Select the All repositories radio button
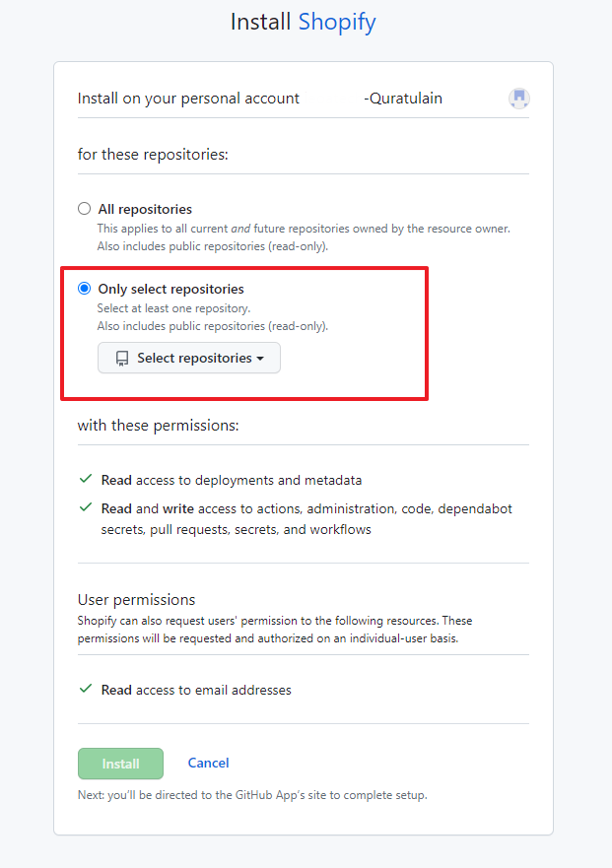 84,208
